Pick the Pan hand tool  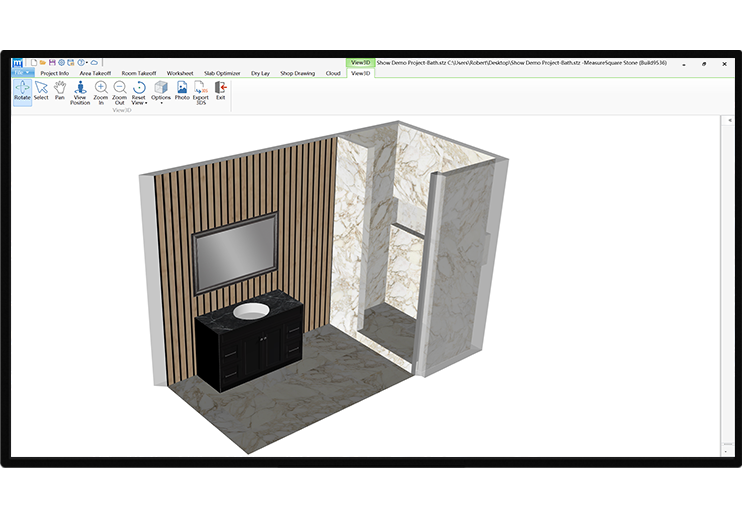pos(59,91)
